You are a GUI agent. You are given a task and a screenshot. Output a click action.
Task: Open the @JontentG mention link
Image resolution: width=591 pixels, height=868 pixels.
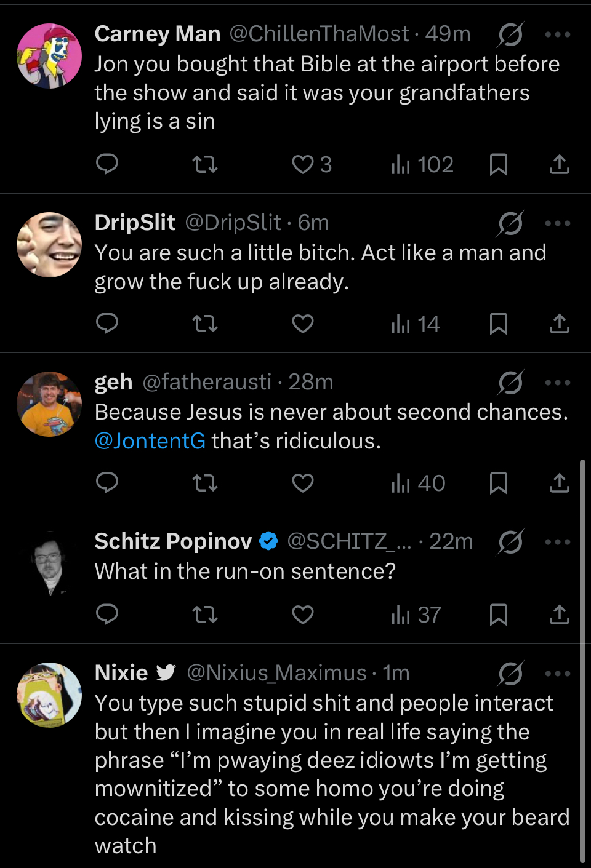[x=150, y=441]
